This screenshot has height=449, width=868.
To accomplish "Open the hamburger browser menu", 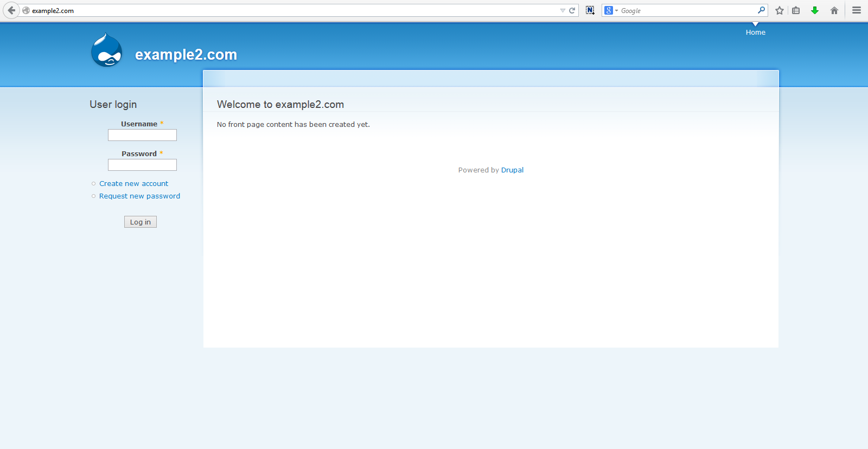I will [x=857, y=10].
